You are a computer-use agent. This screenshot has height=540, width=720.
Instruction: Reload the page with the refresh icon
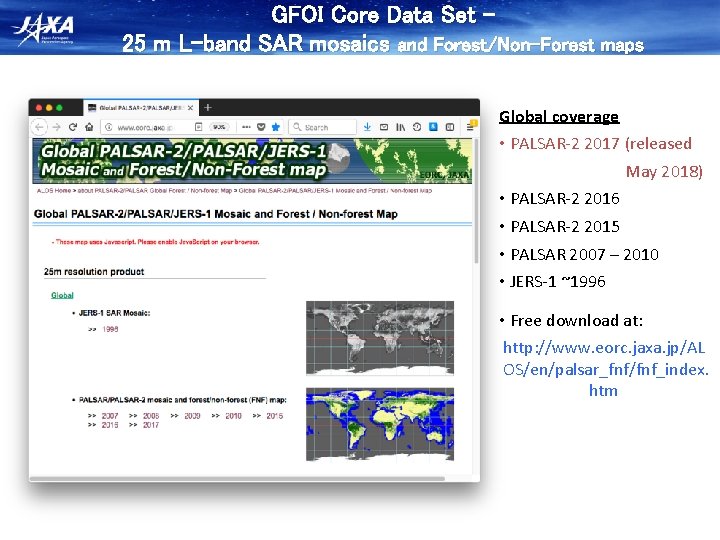pyautogui.click(x=73, y=127)
